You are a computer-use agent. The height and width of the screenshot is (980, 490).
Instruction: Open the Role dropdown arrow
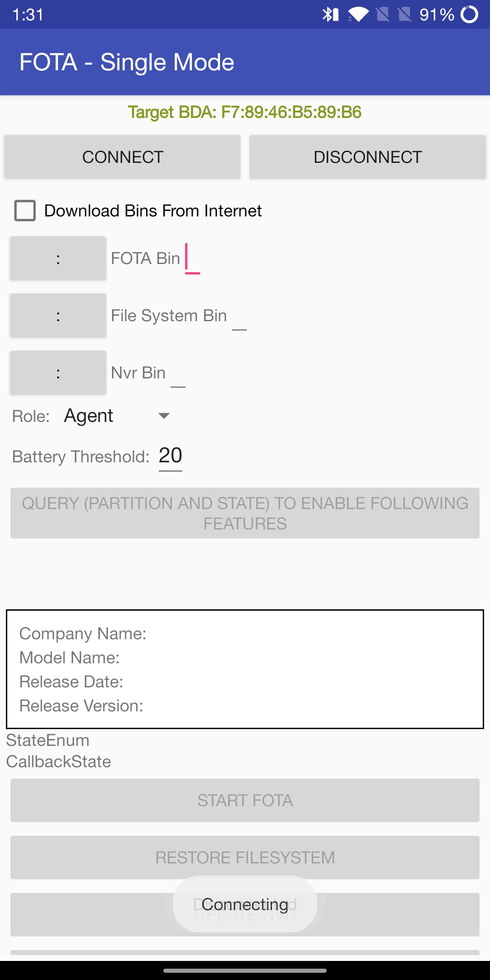164,416
